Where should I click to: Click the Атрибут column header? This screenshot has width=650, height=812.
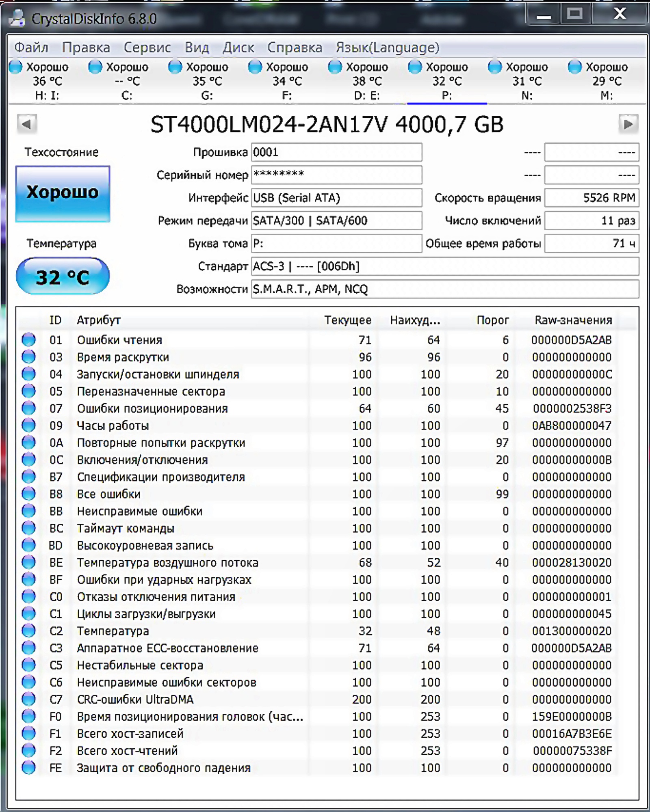(99, 320)
